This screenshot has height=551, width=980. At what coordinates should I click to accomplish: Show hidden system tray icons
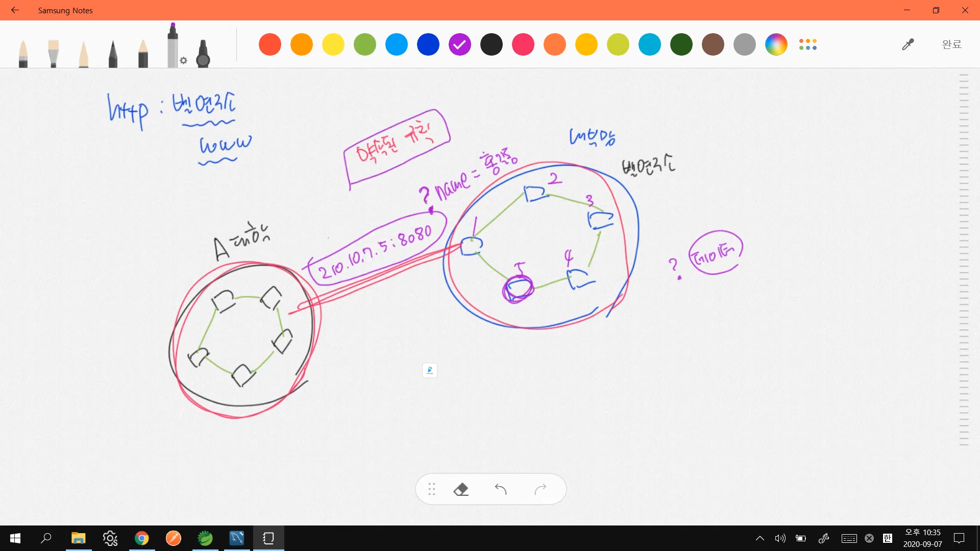tap(759, 538)
